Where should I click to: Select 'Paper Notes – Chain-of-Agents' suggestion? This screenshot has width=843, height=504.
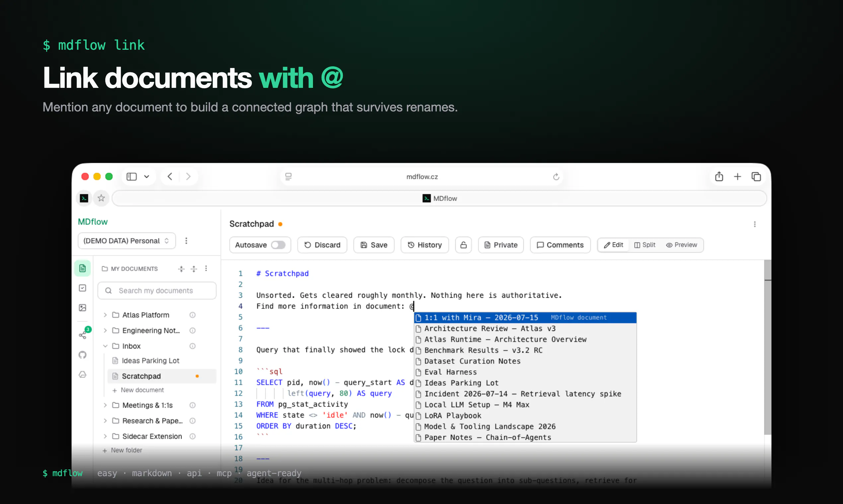tap(525, 437)
